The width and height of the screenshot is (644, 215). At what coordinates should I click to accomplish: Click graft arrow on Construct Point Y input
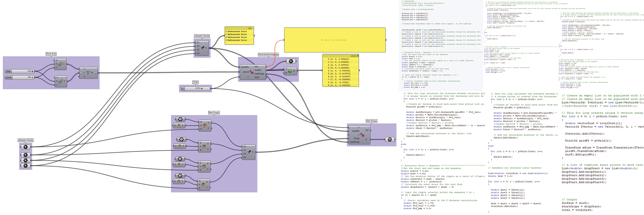pos(81,73)
